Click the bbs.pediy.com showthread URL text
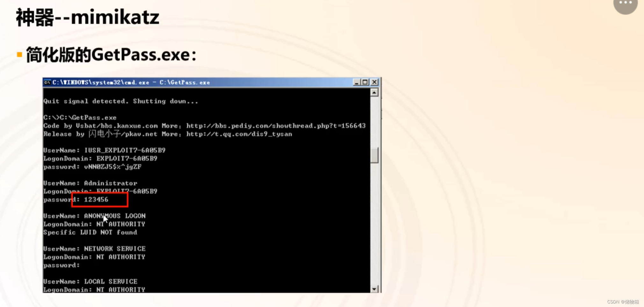644x307 pixels. [x=276, y=126]
